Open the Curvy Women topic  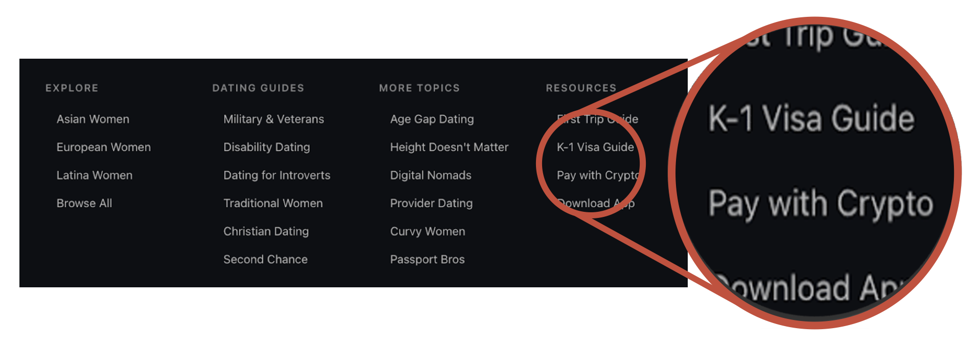pos(427,231)
